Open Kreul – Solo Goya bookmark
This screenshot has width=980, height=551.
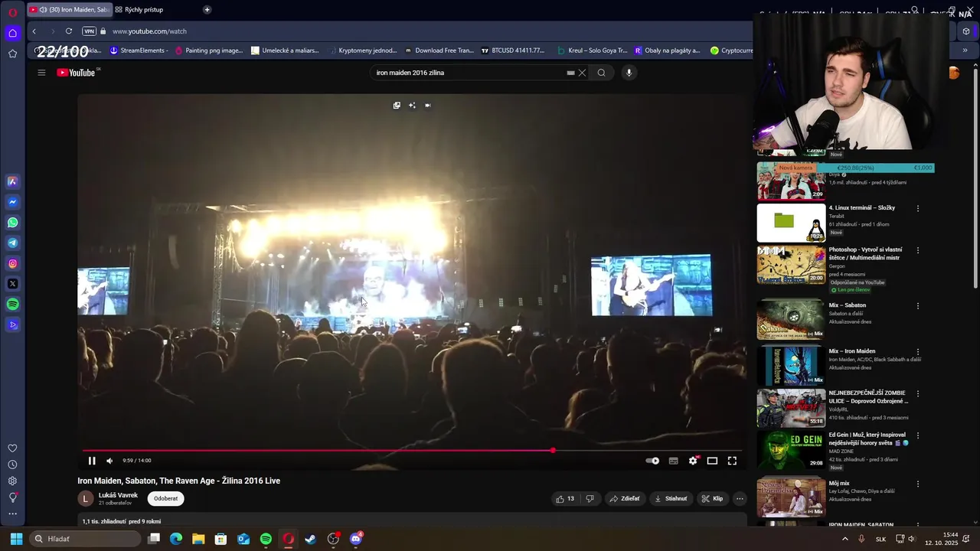coord(592,51)
